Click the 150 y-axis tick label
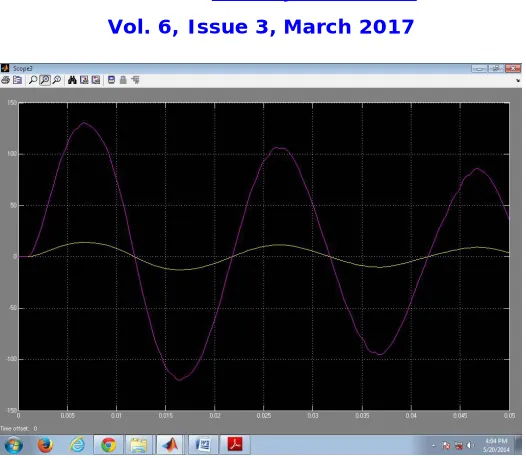This screenshot has height=458, width=526. coord(12,103)
